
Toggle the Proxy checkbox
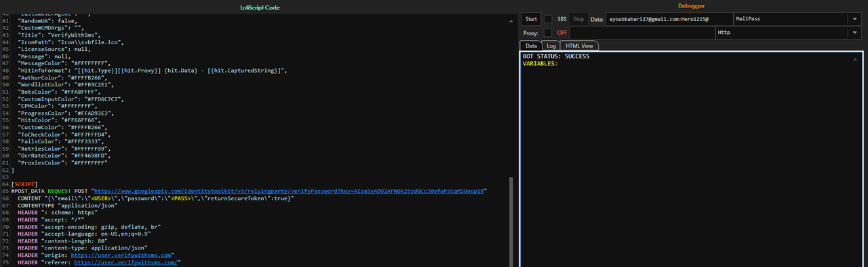548,33
